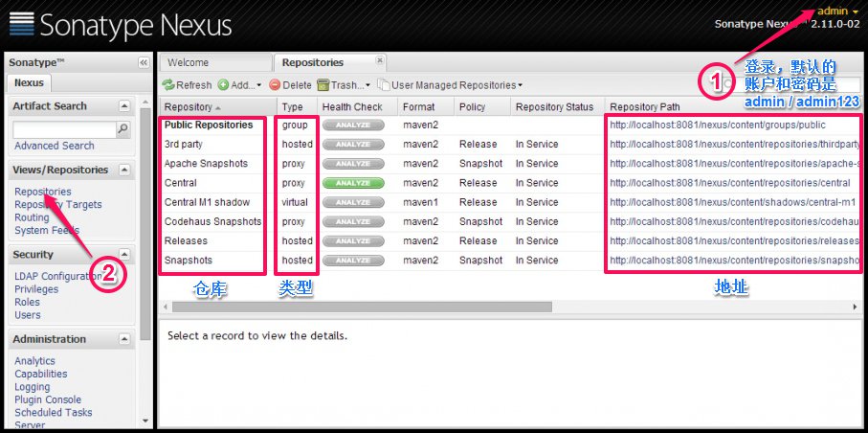The width and height of the screenshot is (868, 433).
Task: Open the Logging link
Action: (33, 386)
